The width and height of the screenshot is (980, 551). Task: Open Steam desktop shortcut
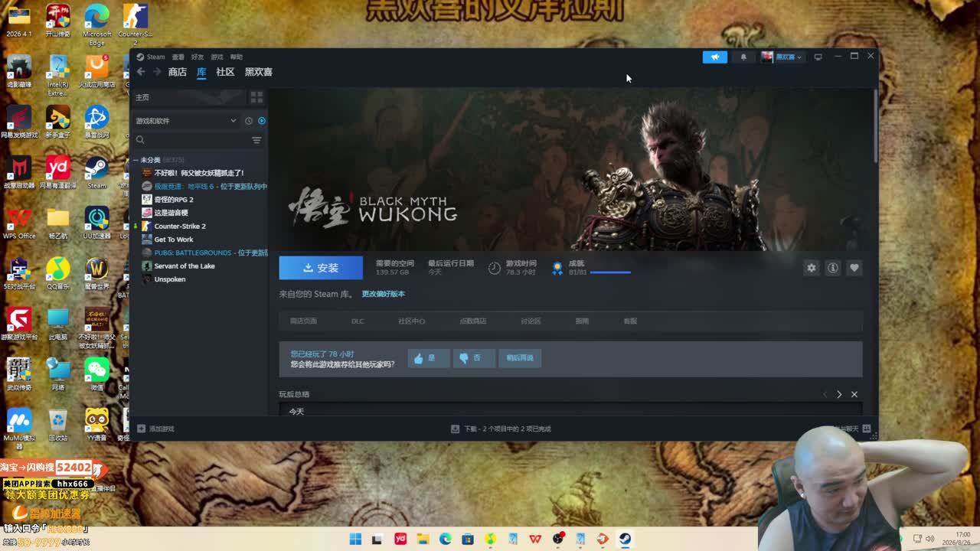(x=96, y=172)
